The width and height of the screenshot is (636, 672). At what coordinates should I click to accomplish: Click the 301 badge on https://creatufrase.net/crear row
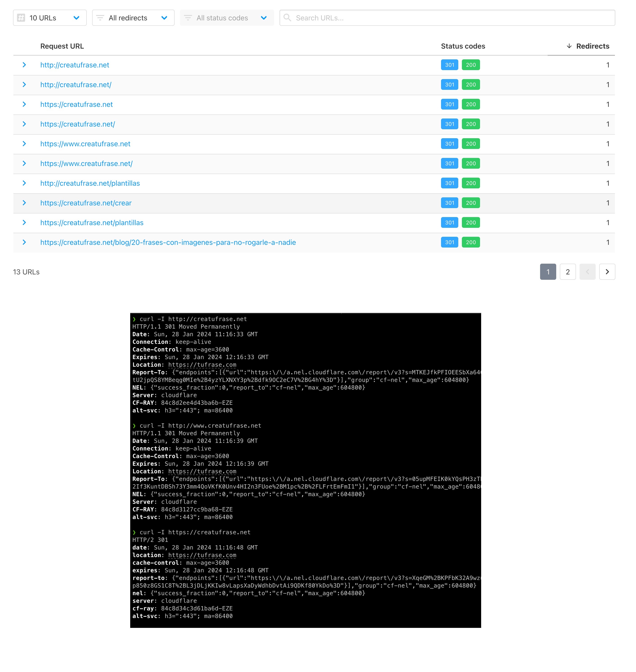tap(450, 203)
